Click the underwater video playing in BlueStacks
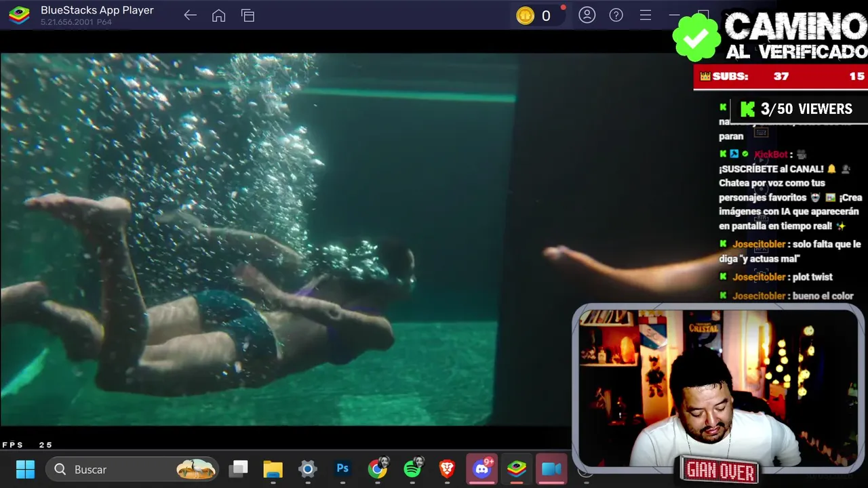Viewport: 868px width, 488px height. point(285,239)
